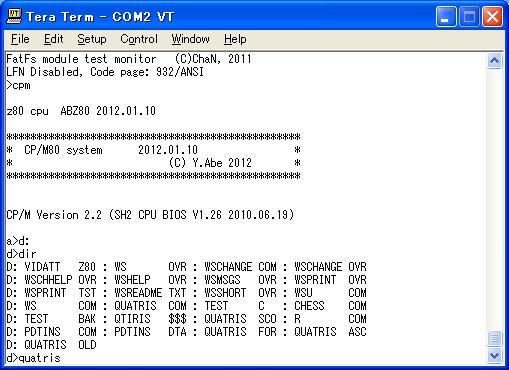The height and width of the screenshot is (370, 509).
Task: Click the 'QTIRIS $$$' file entry
Action: (150, 319)
